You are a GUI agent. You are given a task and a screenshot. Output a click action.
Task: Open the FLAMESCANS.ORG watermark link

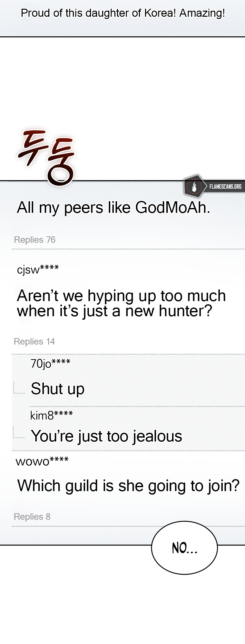tap(225, 186)
